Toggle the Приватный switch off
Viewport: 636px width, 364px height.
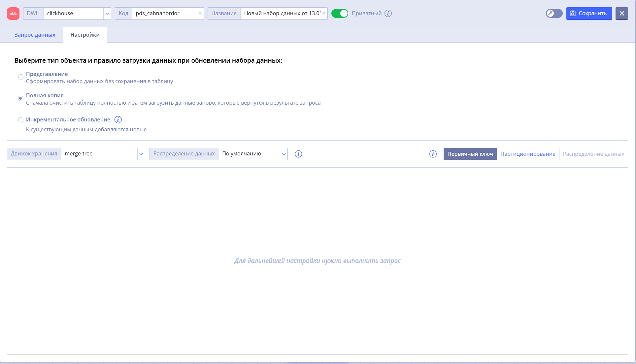340,14
